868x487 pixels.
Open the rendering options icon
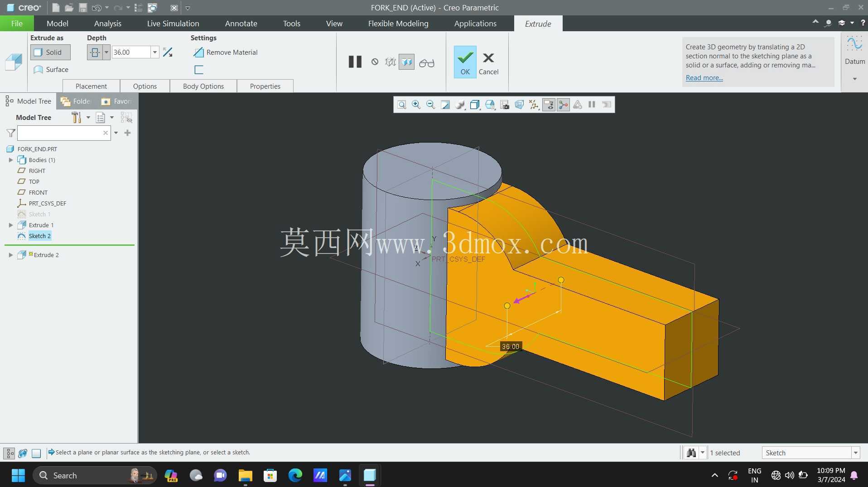[x=460, y=105]
